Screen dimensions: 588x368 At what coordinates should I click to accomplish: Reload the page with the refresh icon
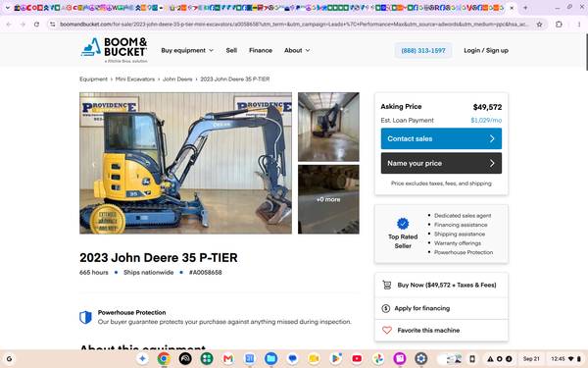[x=36, y=24]
